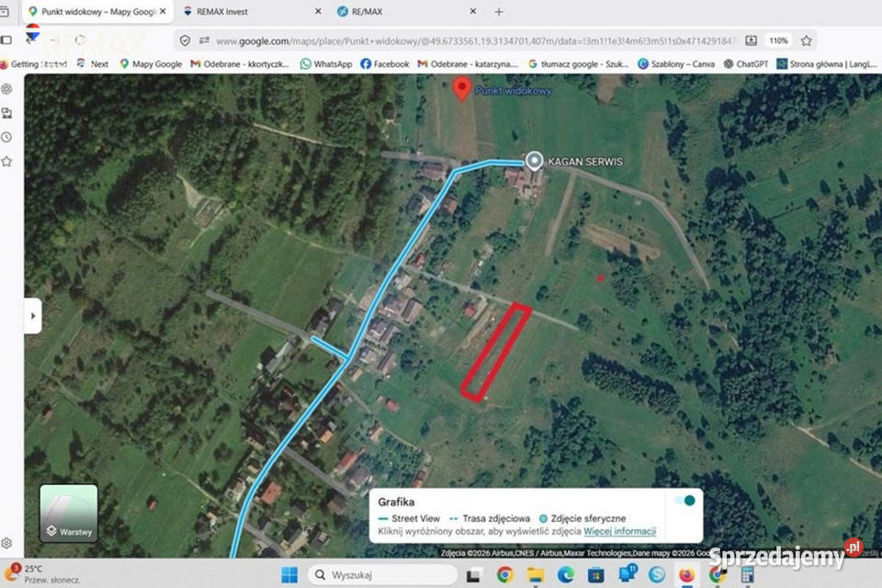This screenshot has height=588, width=882.
Task: Open a new browser tab
Action: coord(498,11)
